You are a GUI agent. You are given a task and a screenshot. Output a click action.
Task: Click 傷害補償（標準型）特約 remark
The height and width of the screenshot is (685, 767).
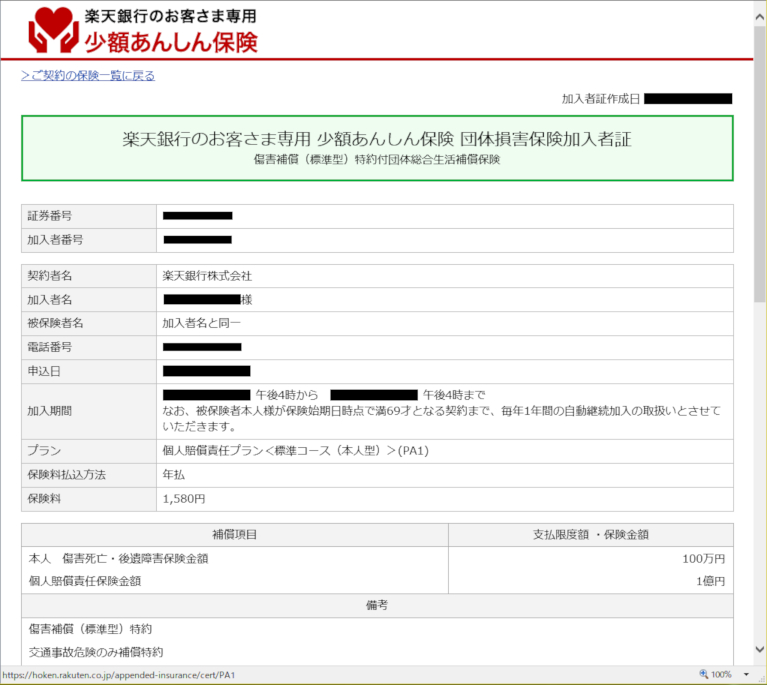click(90, 629)
